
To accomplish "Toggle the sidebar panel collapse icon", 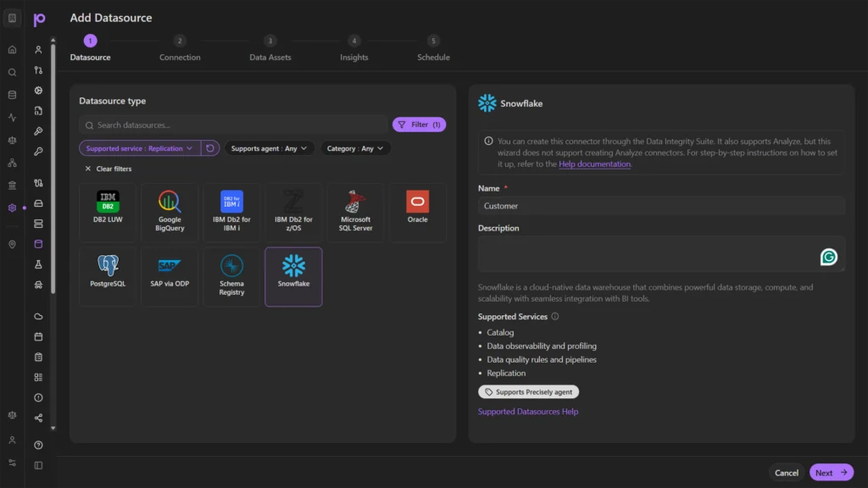I will (38, 465).
